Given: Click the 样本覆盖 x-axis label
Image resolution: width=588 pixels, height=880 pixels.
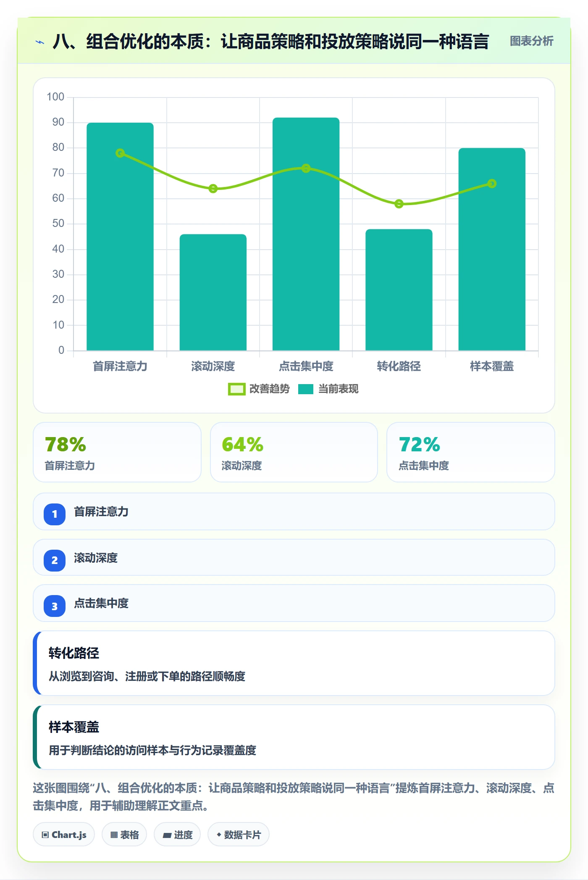Looking at the screenshot, I should pos(492,366).
